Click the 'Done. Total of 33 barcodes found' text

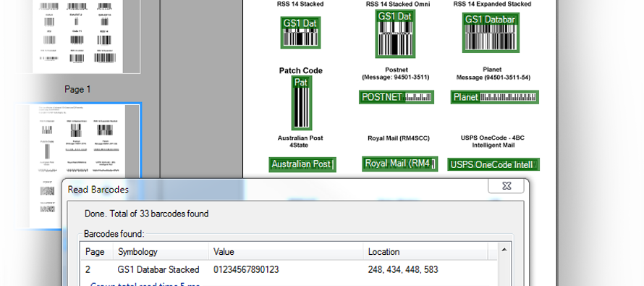point(147,214)
